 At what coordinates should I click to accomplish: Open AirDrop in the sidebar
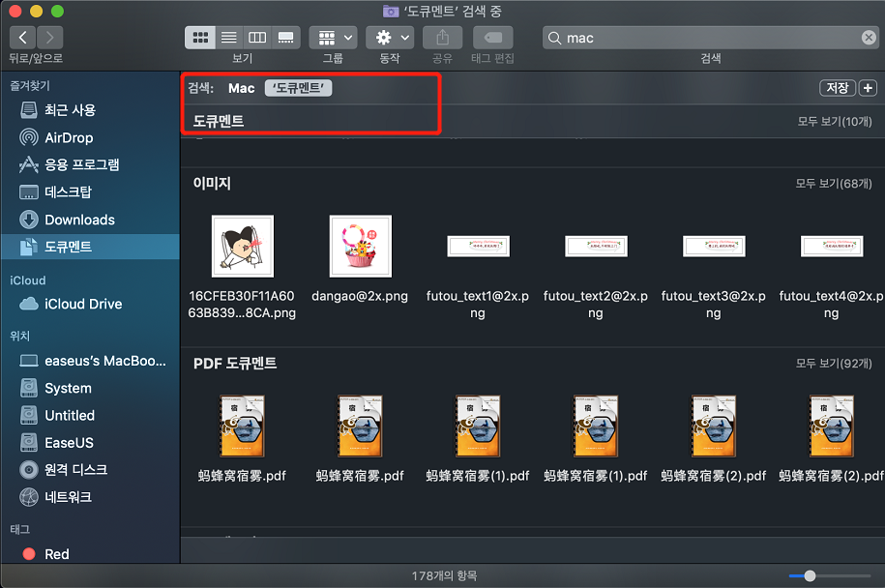[x=69, y=137]
